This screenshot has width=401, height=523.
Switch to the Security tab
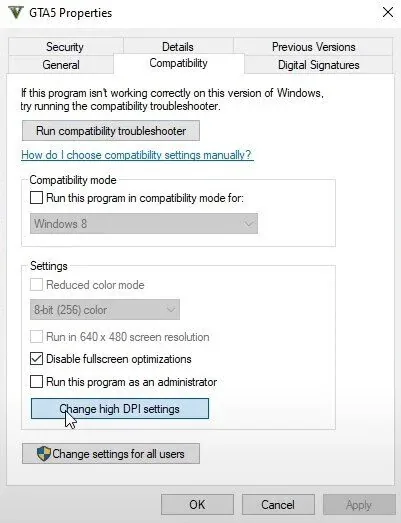[65, 47]
